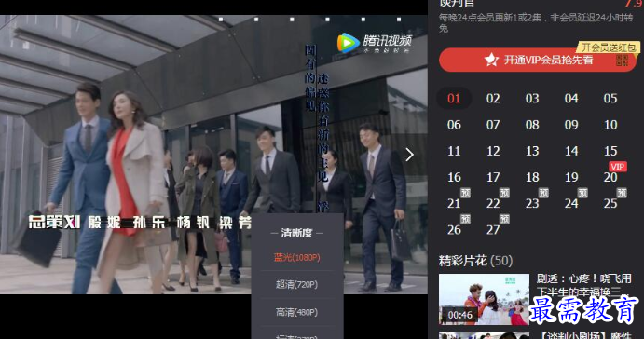Open preview episode 24

[x=571, y=204]
